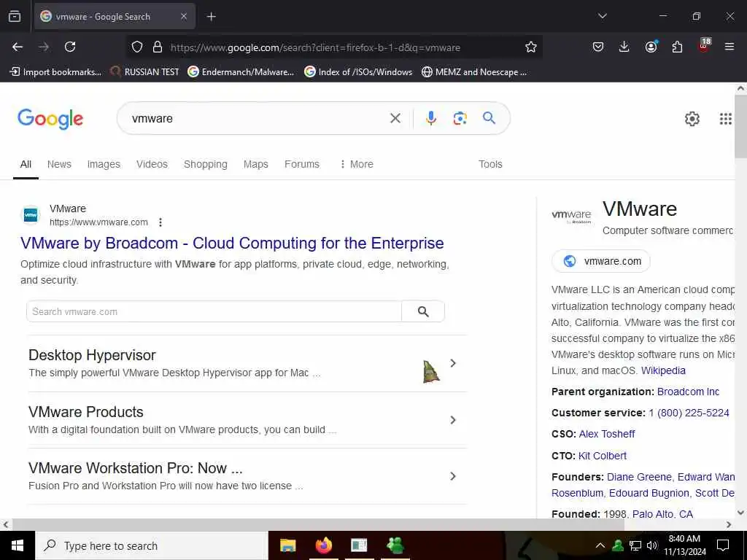Click vertical scrollbar thumb on page
The width and height of the screenshot is (747, 560).
[x=741, y=126]
